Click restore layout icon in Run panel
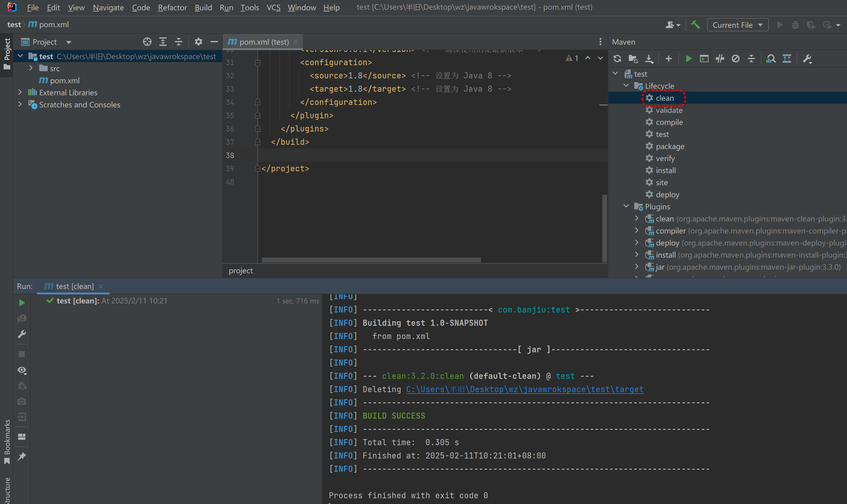847x504 pixels. 22,437
